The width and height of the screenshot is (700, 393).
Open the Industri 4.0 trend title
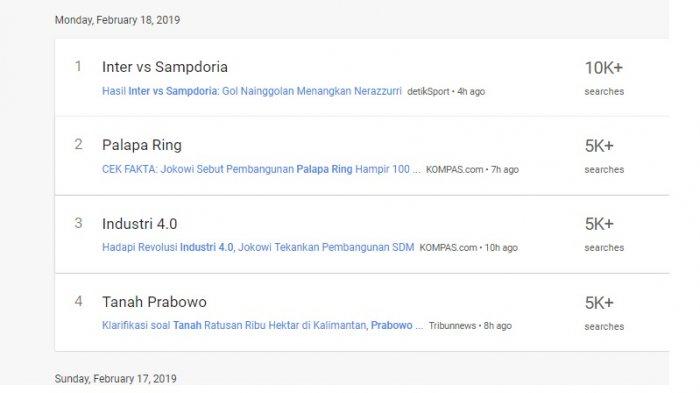tap(140, 224)
